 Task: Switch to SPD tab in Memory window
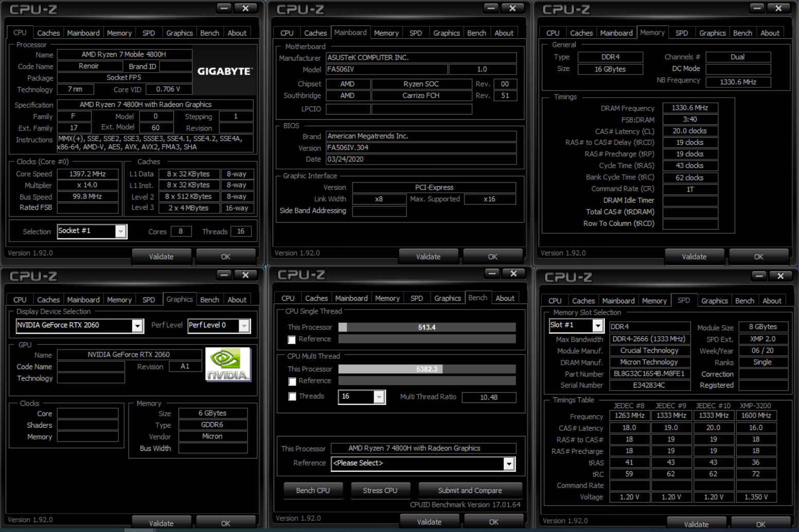(682, 33)
